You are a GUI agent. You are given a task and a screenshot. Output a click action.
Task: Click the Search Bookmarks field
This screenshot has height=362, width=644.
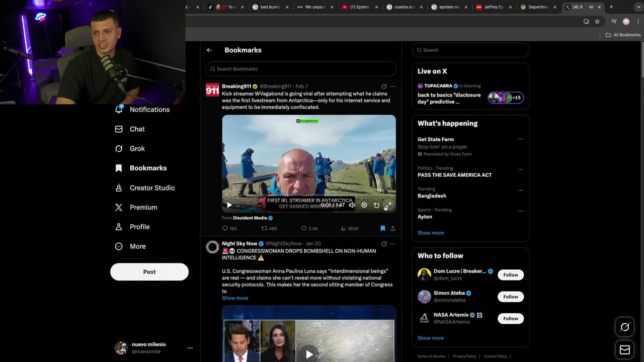click(301, 69)
